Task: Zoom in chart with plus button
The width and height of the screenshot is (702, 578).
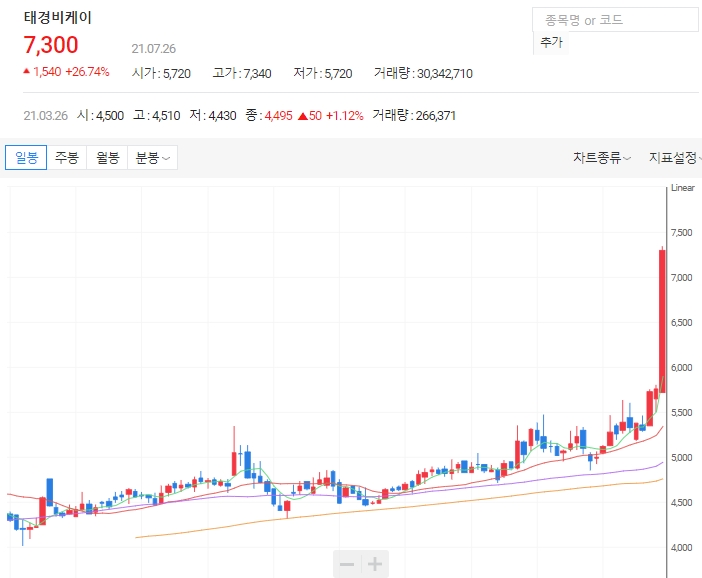Action: pyautogui.click(x=375, y=564)
